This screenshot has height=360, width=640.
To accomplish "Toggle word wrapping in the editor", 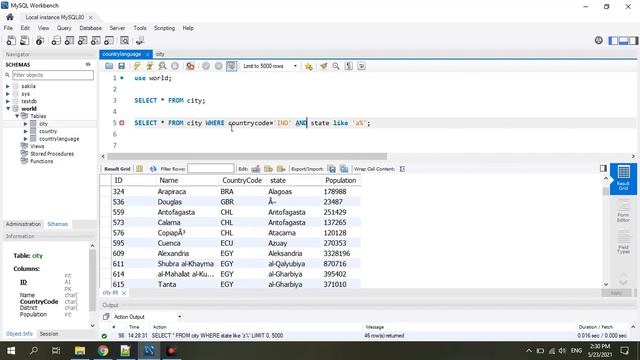I will (361, 66).
